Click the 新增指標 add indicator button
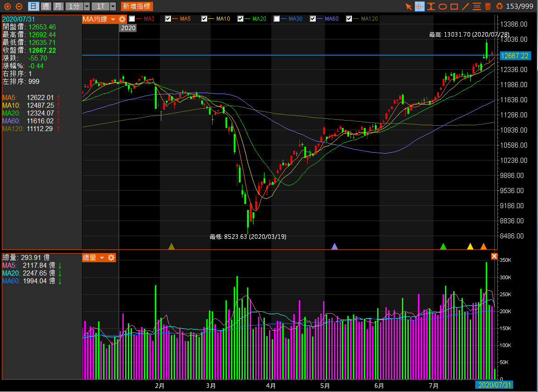Viewport: 538px width, 392px height. [x=137, y=6]
